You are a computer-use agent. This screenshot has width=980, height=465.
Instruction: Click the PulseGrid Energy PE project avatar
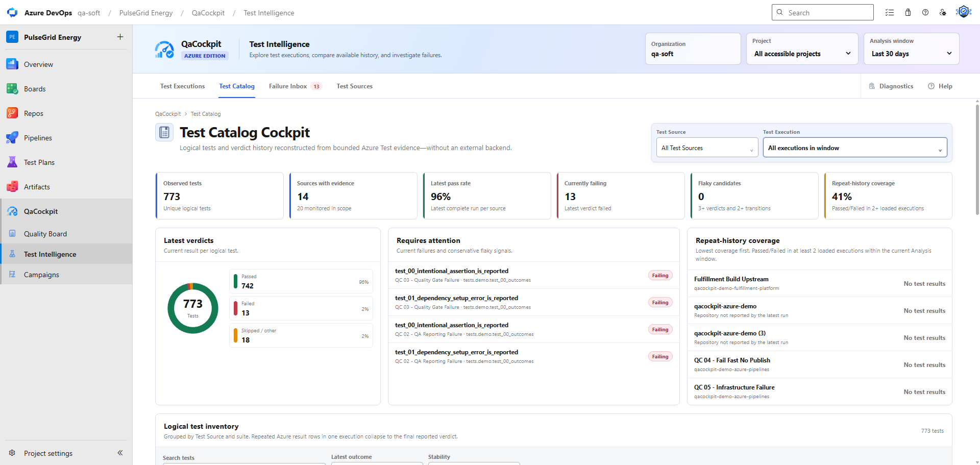point(12,37)
